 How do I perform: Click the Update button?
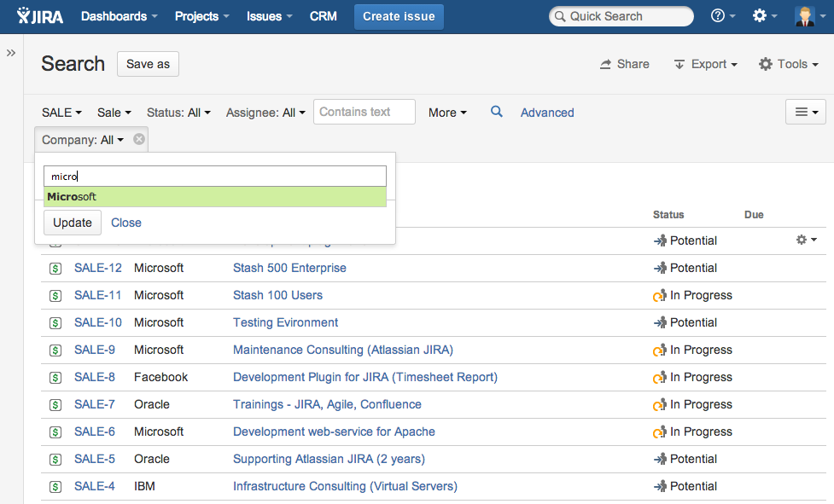[x=73, y=223]
